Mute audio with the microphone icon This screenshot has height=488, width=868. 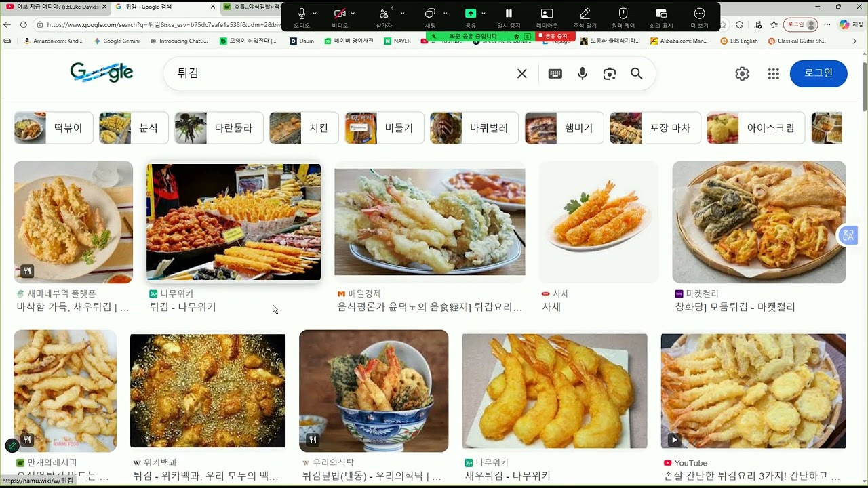click(x=302, y=14)
